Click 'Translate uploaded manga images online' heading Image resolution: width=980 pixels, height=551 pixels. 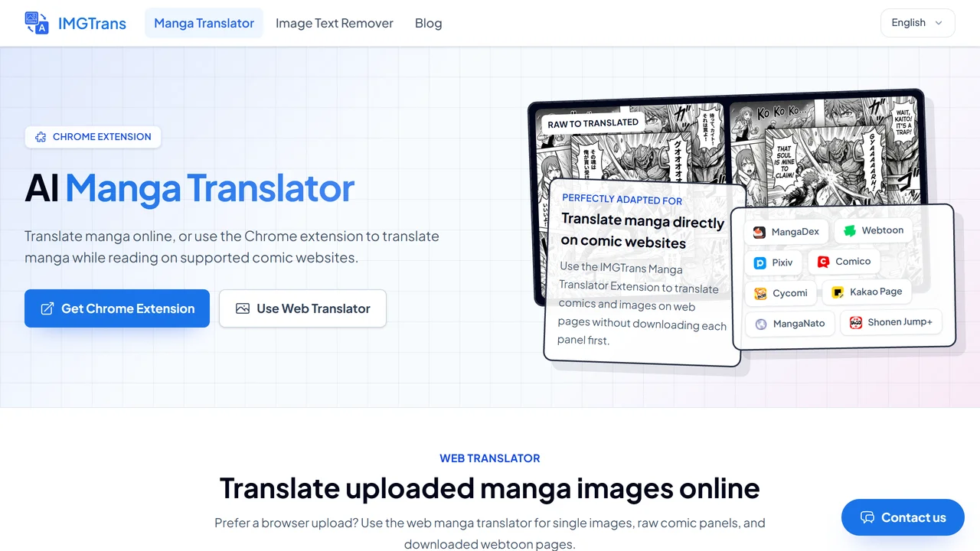click(490, 487)
